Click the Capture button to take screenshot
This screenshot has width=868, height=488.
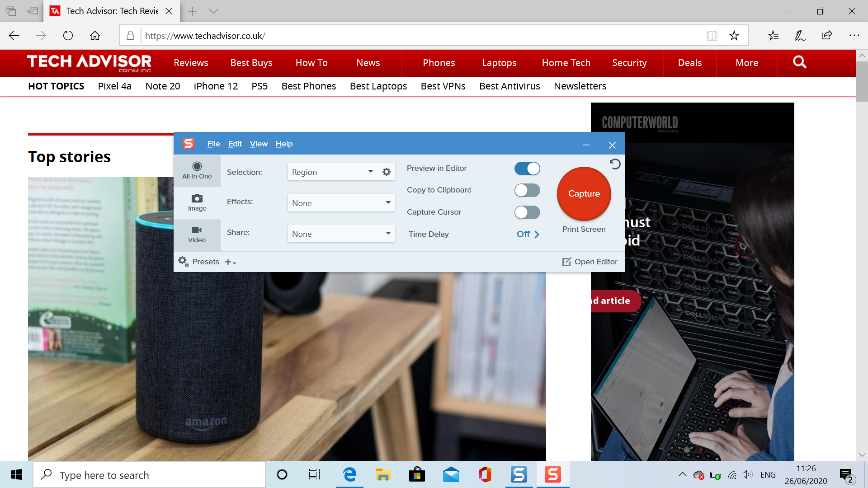click(584, 193)
